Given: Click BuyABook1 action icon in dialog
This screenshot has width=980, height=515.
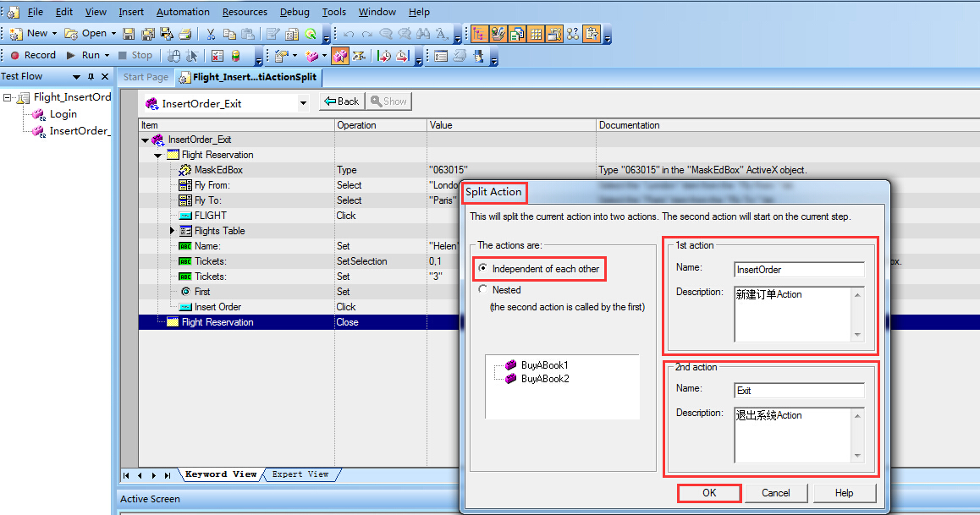Looking at the screenshot, I should [510, 364].
